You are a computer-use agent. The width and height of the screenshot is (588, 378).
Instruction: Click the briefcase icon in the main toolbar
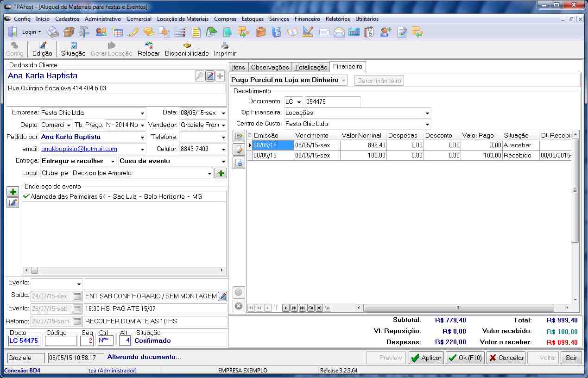click(x=261, y=32)
